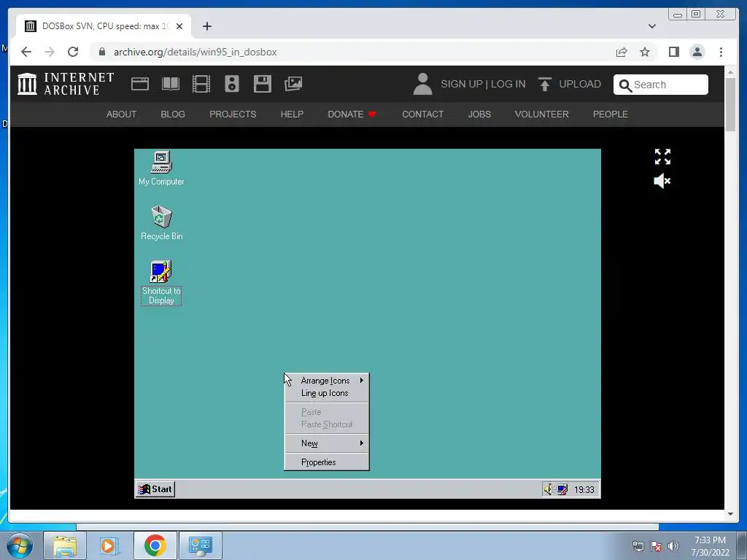Screen dimensions: 747x560
Task: Click the Action Center flag tray icon
Action: coord(656,546)
